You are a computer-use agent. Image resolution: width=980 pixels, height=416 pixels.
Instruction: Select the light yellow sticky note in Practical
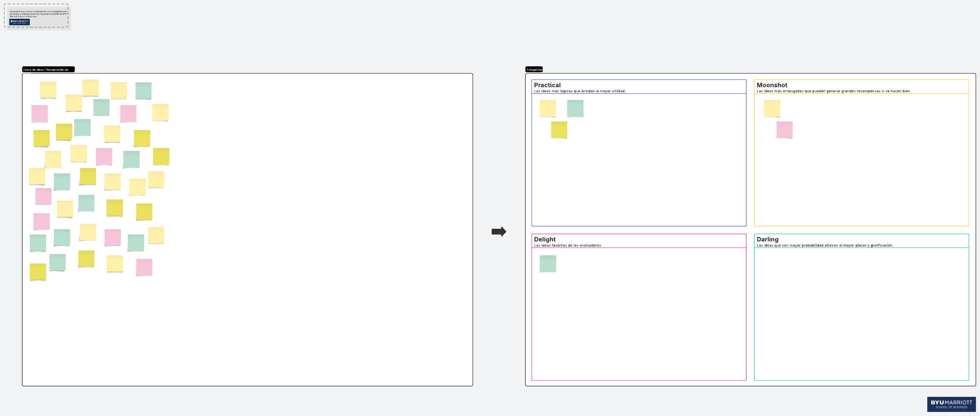pos(548,108)
